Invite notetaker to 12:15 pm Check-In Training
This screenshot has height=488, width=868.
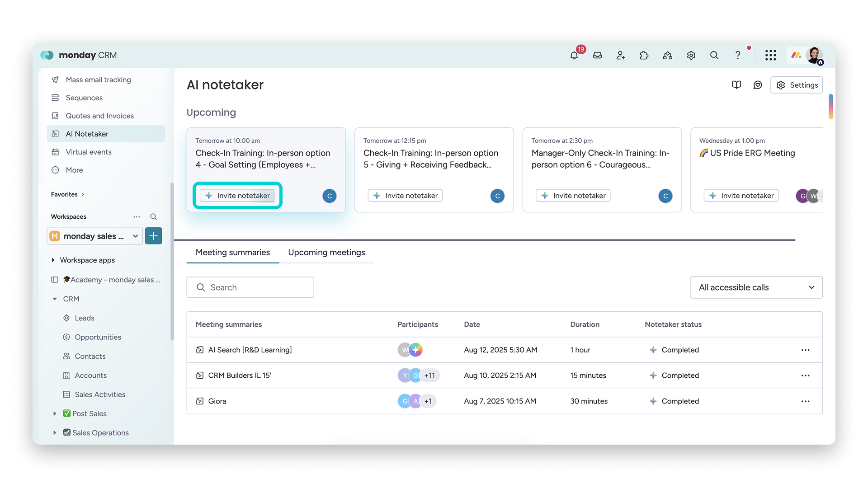tap(405, 196)
